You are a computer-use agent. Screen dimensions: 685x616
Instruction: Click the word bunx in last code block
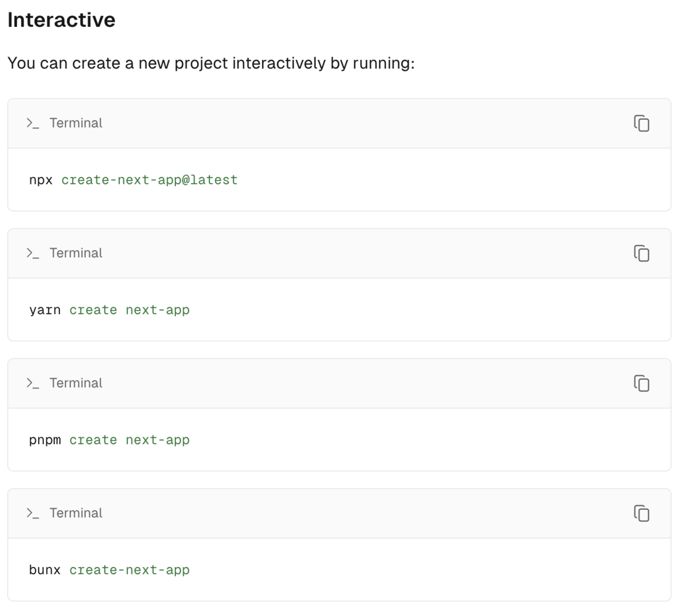(45, 570)
